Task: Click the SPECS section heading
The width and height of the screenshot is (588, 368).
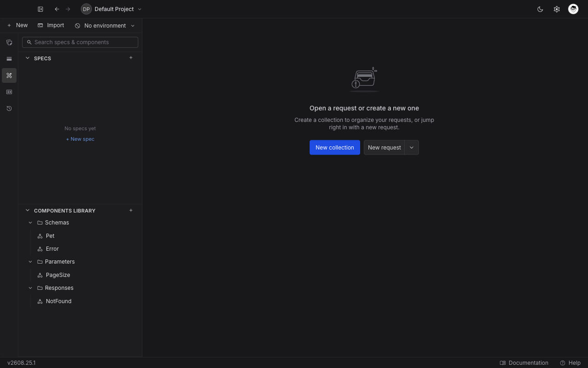Action: coord(42,58)
